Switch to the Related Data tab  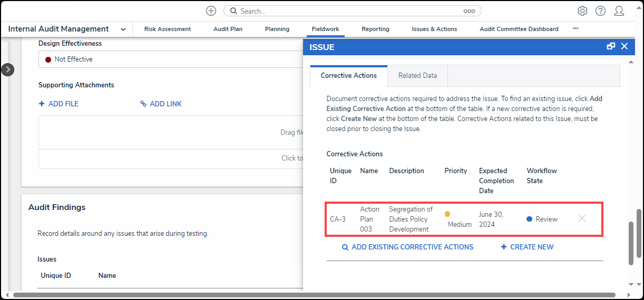[x=417, y=76]
